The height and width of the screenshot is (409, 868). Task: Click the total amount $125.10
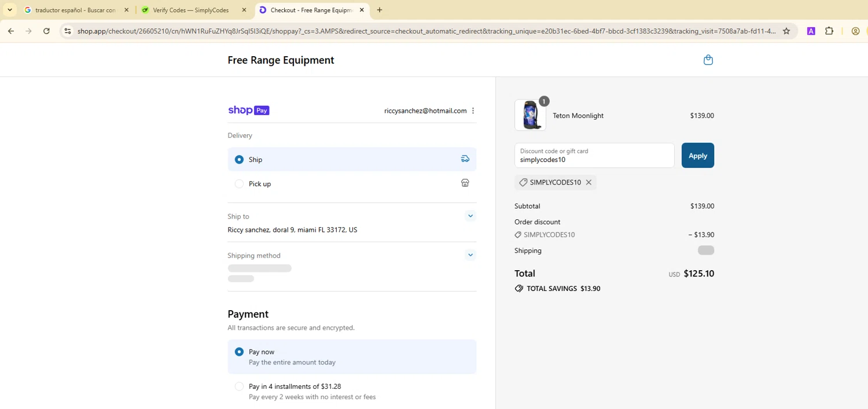click(699, 274)
